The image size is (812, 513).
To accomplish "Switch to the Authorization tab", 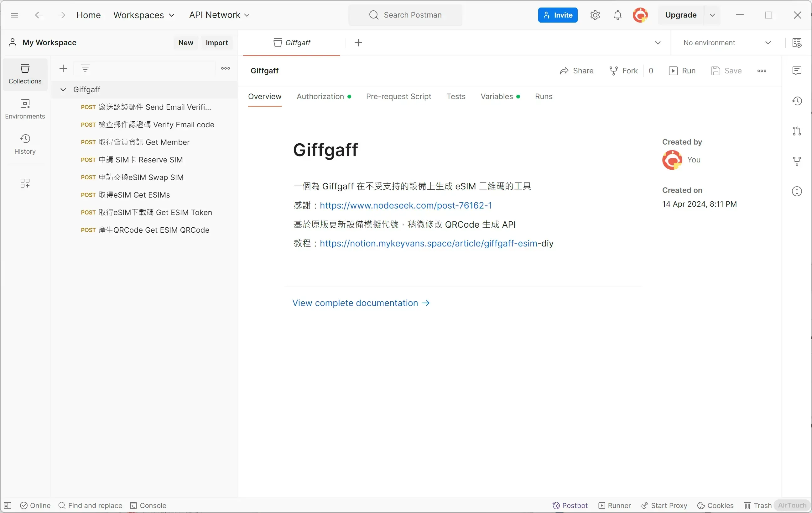I will coord(320,97).
